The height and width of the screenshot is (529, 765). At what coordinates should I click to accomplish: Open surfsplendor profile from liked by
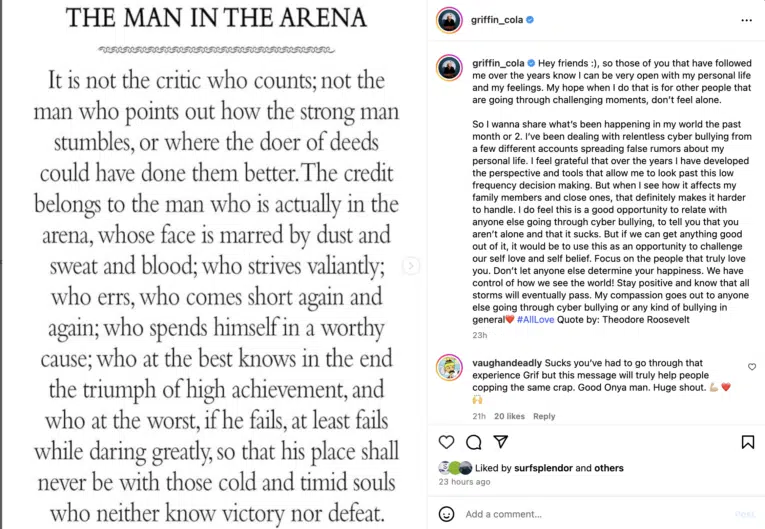(x=543, y=468)
